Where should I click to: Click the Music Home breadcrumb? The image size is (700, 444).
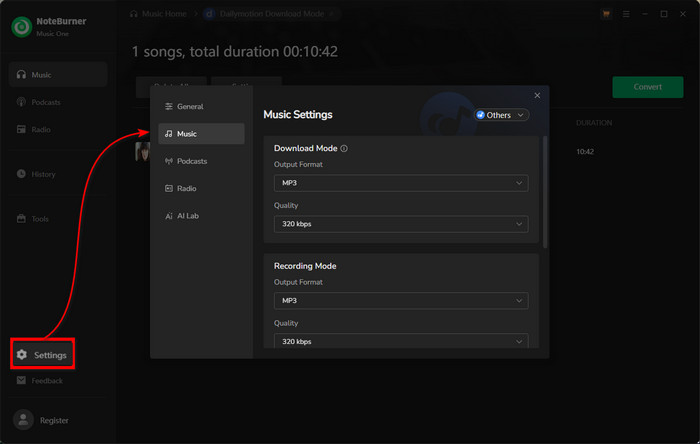pyautogui.click(x=164, y=14)
